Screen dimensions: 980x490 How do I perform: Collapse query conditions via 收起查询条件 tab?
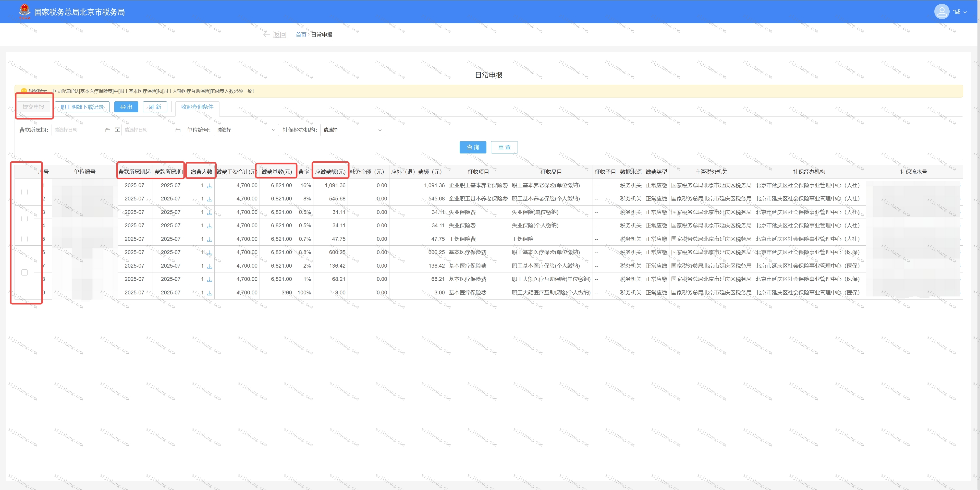[197, 107]
